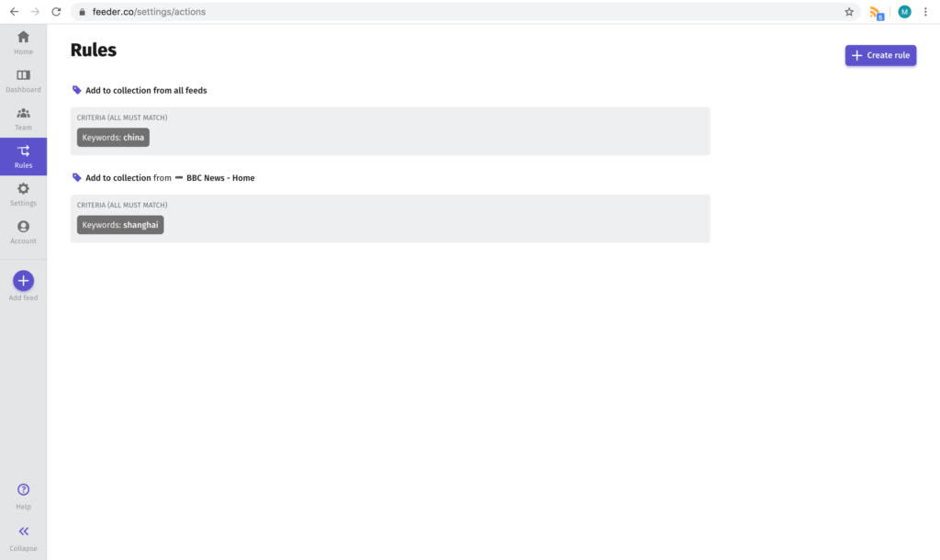Open the Chrome three-dot menu

pos(925,11)
